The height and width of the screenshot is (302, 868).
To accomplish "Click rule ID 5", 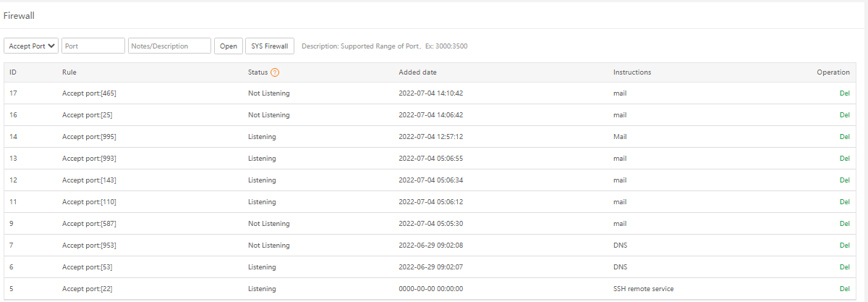I will pyautogui.click(x=12, y=289).
